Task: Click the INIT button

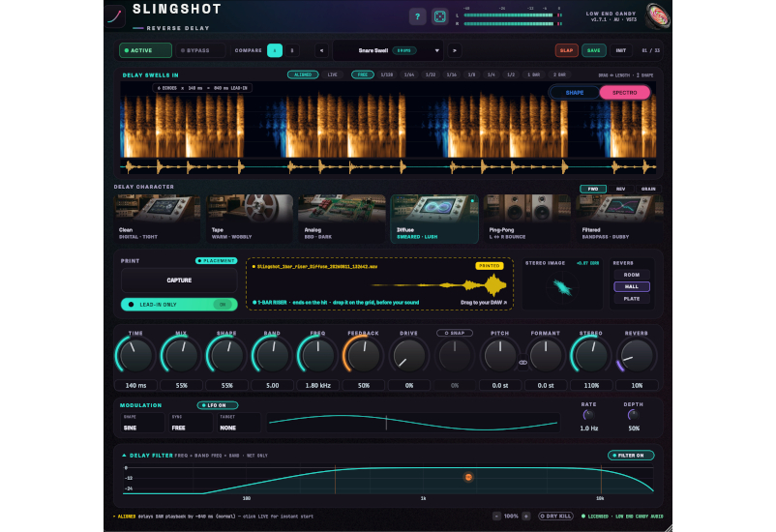Action: point(621,50)
